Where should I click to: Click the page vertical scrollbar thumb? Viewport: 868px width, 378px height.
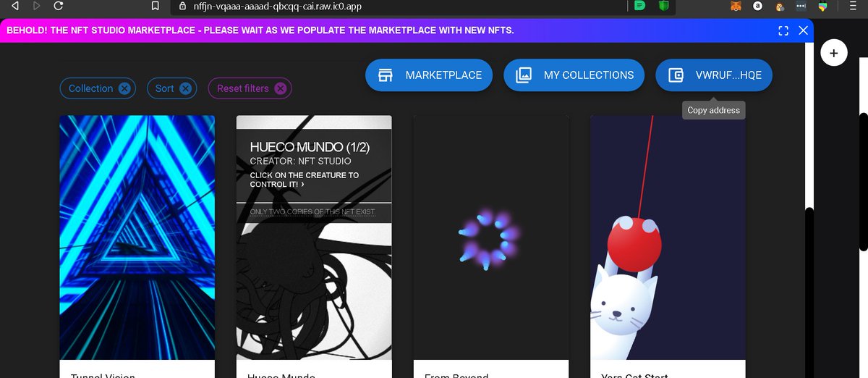pyautogui.click(x=863, y=181)
